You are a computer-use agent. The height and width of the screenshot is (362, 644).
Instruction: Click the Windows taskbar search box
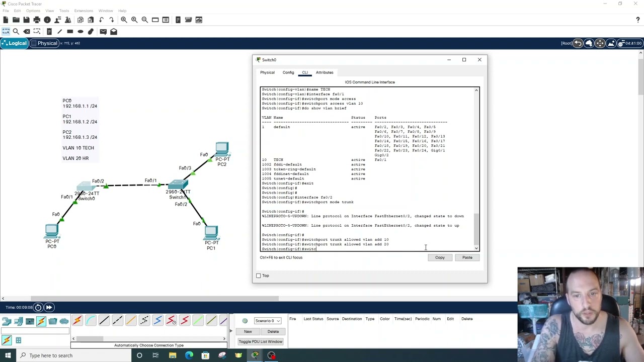coord(73,355)
